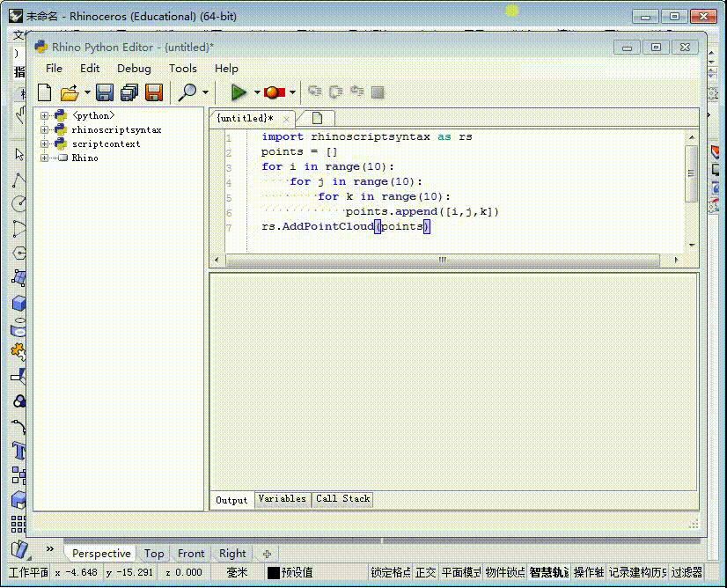Toggle 正交 ortho mode in status bar

pos(426,573)
